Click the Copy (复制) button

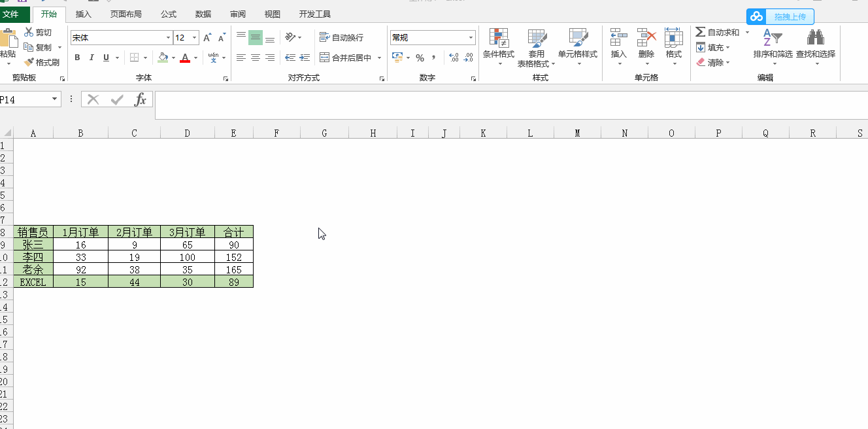click(38, 48)
